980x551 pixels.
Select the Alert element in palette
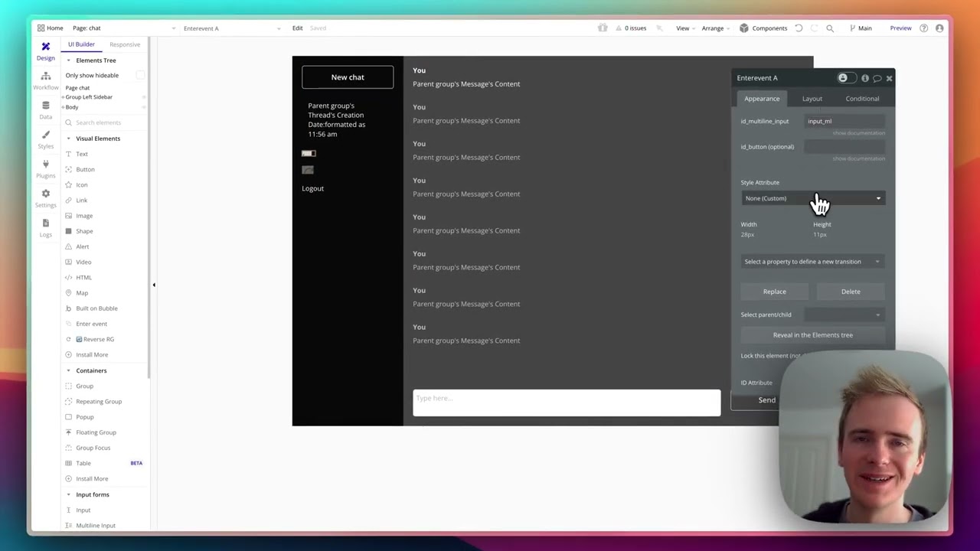coord(83,246)
